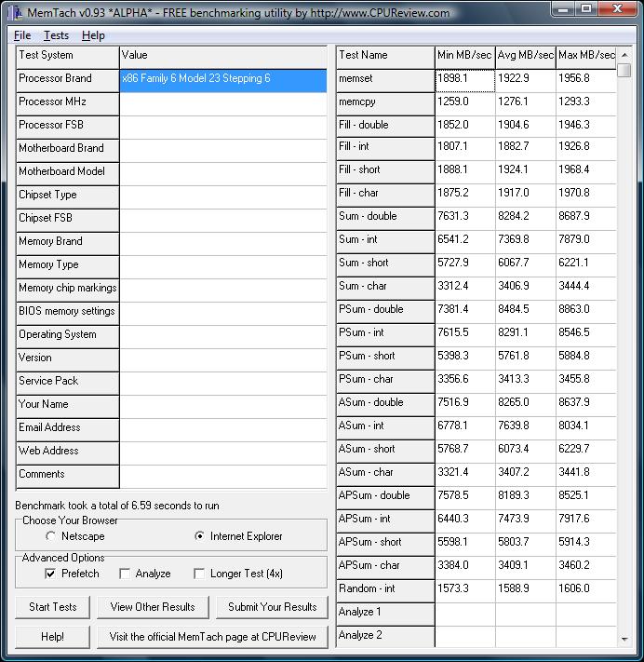The image size is (644, 662).
Task: Click the Analyze 1 row label
Action: (x=385, y=615)
